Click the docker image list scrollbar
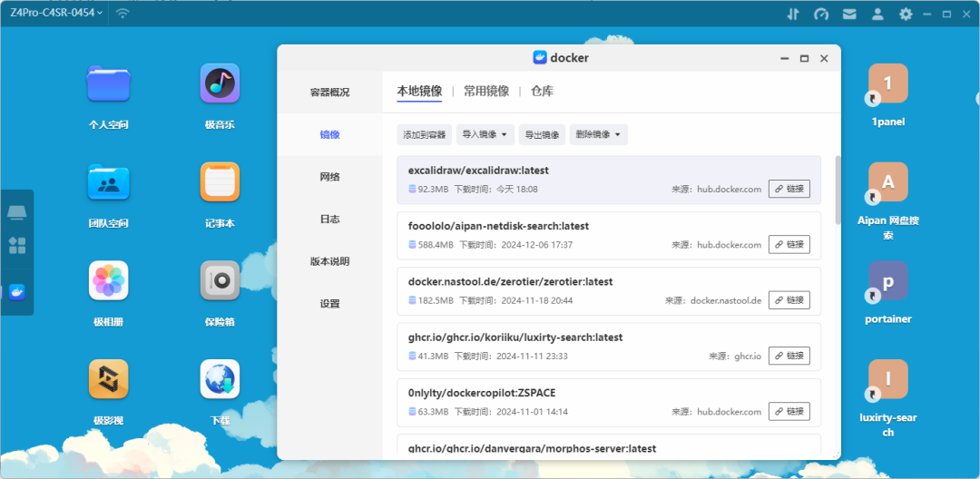 838,190
